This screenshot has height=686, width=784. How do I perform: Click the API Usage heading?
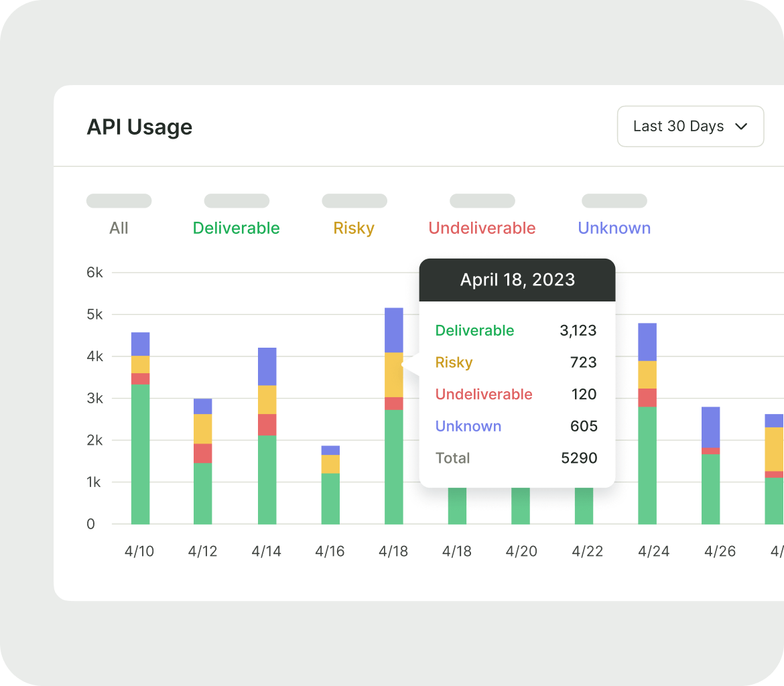point(139,127)
